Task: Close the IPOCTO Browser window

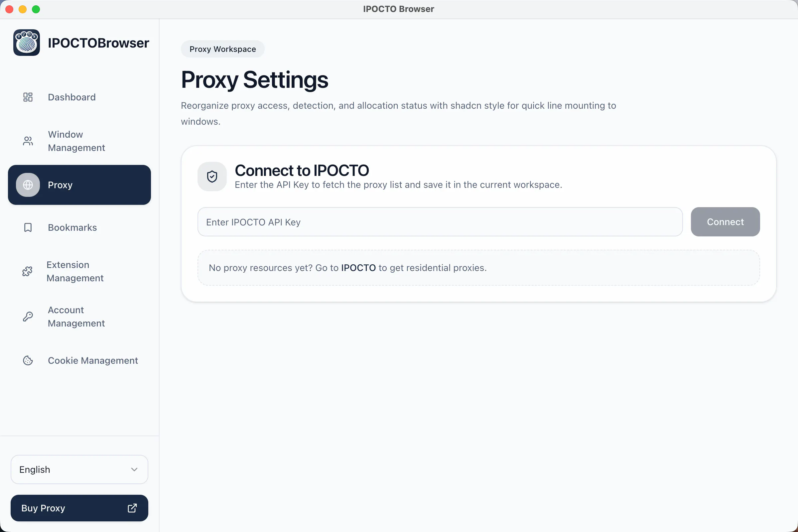Action: pyautogui.click(x=10, y=9)
